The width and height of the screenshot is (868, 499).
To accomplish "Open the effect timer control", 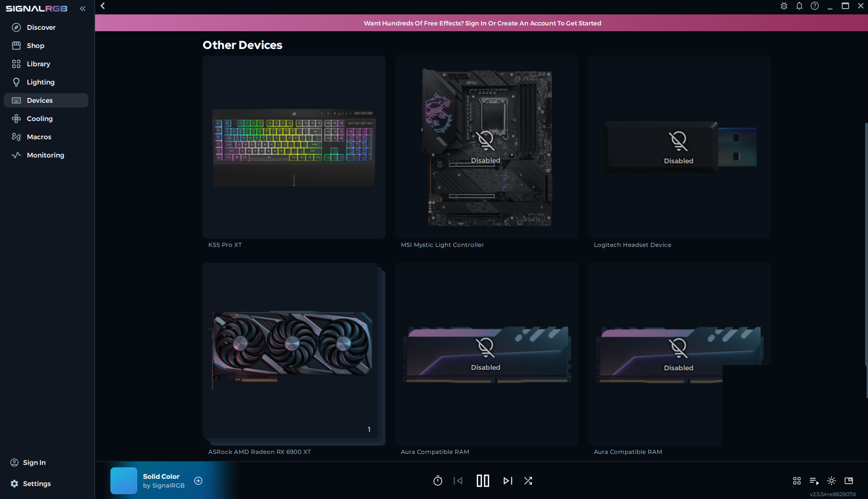I will (x=438, y=481).
